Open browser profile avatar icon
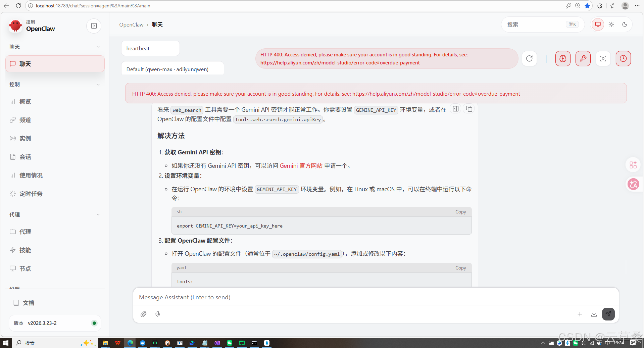Image resolution: width=644 pixels, height=348 pixels. pos(625,6)
